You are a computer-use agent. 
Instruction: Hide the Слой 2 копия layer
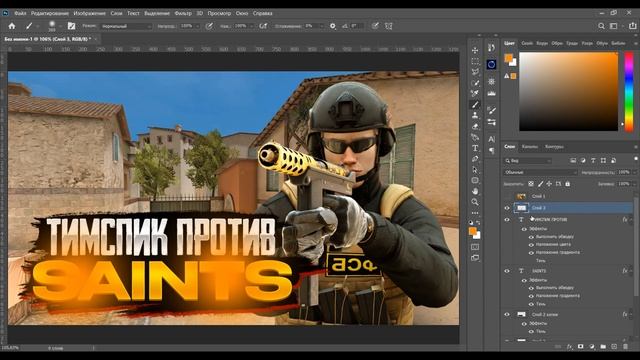(x=507, y=315)
